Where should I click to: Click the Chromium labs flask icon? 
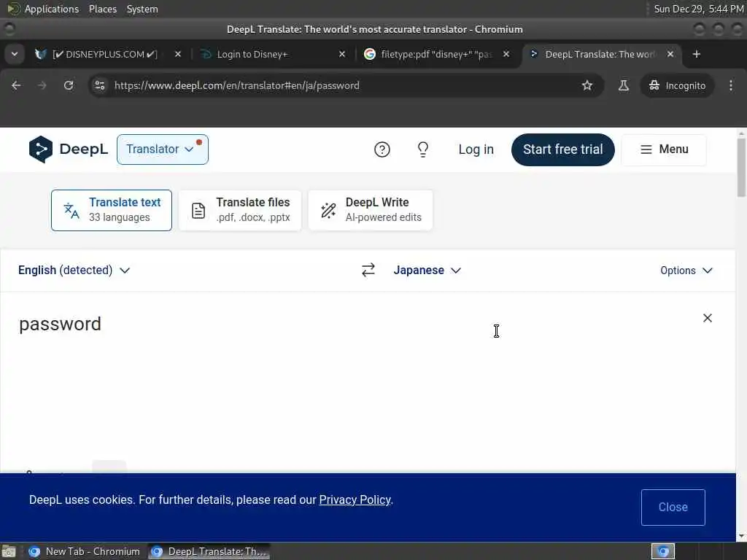(623, 85)
